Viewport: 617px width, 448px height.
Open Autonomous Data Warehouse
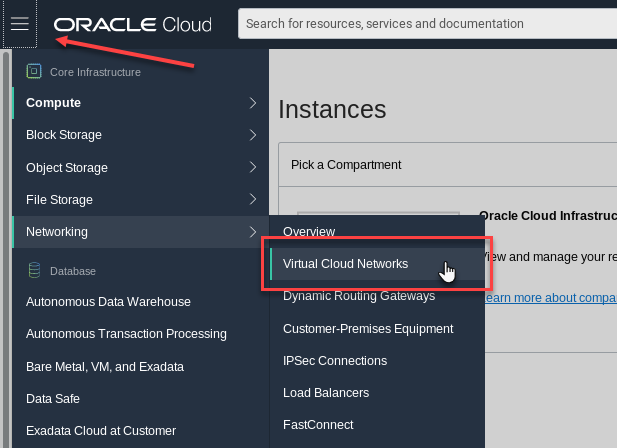point(108,302)
